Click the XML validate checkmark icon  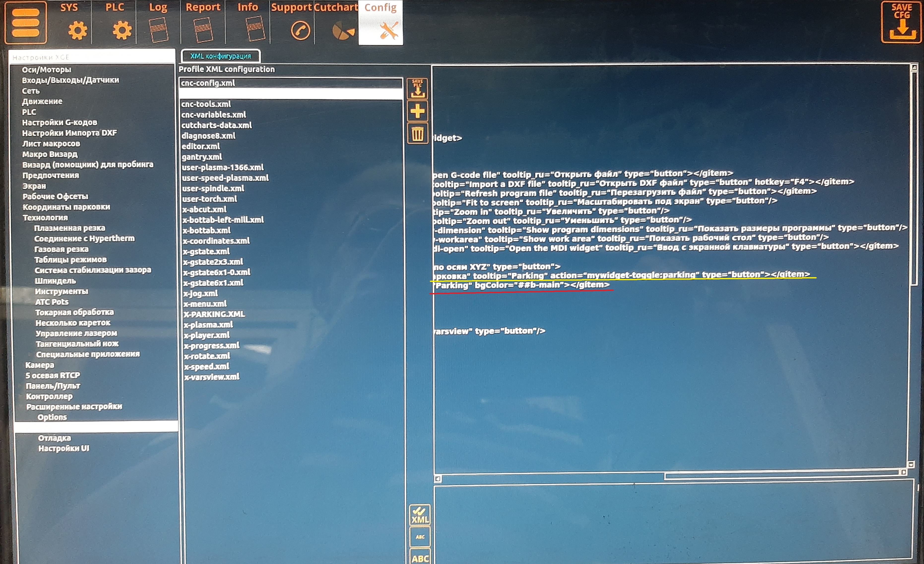pyautogui.click(x=420, y=515)
